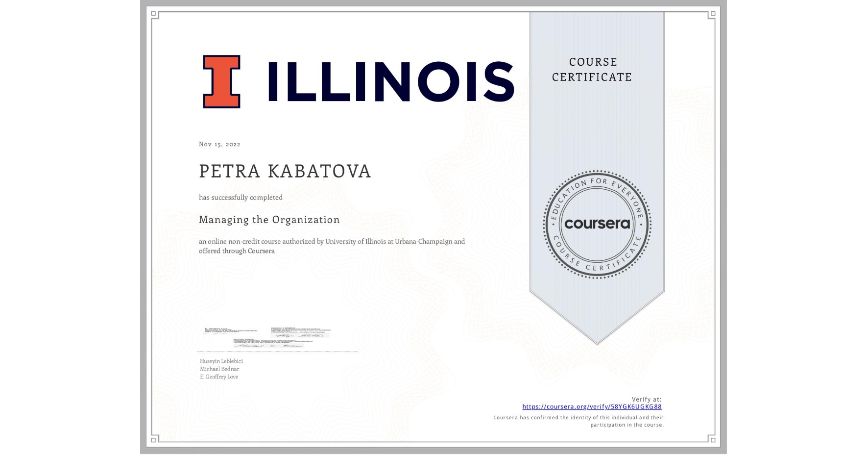Click the Managing the Organization course title
Viewport: 868px width, 455px height.
[x=269, y=220]
